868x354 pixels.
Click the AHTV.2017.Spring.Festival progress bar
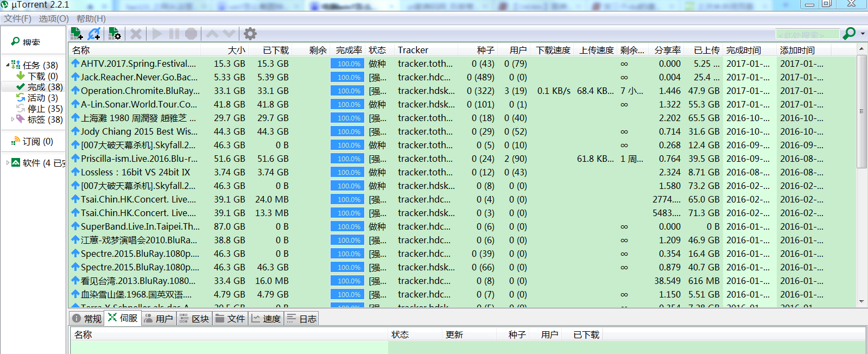click(347, 64)
